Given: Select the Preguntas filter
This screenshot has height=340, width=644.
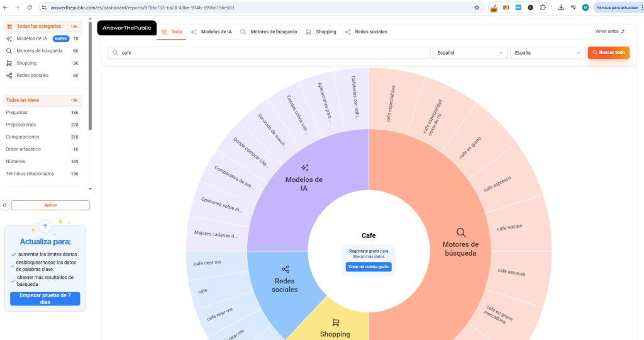Looking at the screenshot, I should 43,112.
